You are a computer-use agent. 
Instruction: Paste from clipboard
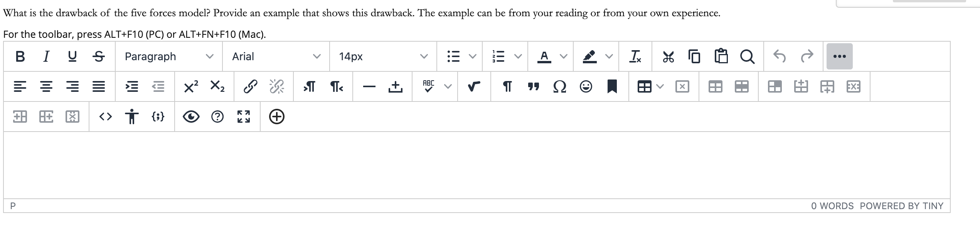(721, 56)
